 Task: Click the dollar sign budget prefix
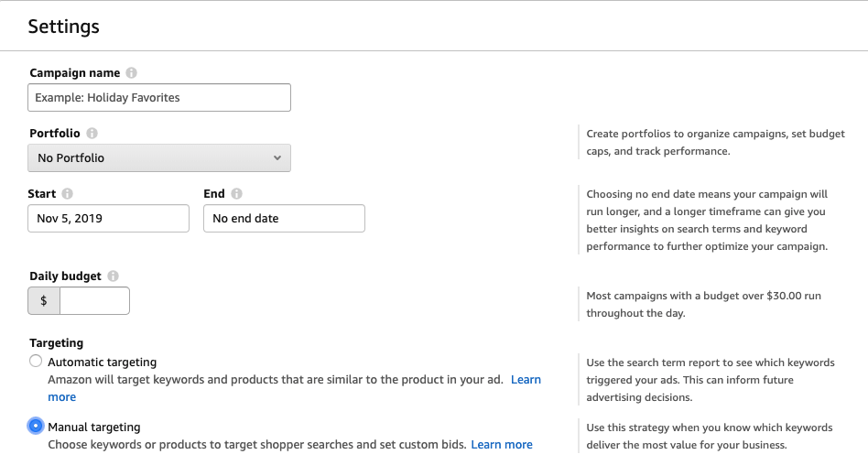click(x=44, y=300)
